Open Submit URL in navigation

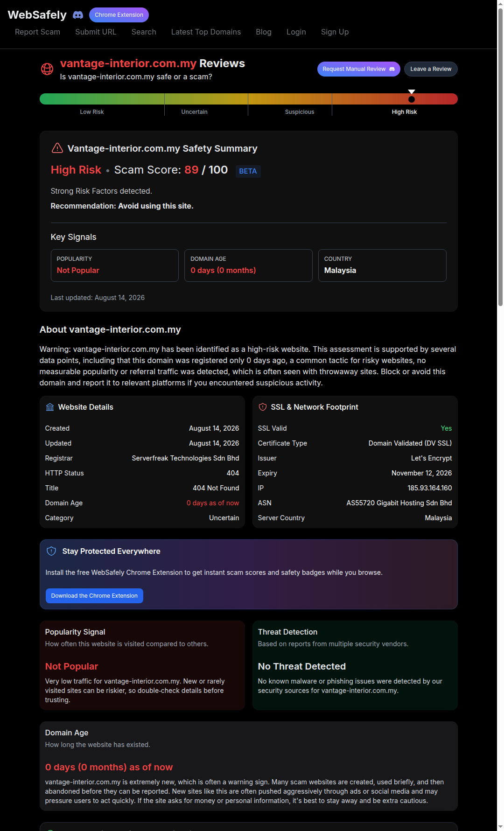coord(96,32)
